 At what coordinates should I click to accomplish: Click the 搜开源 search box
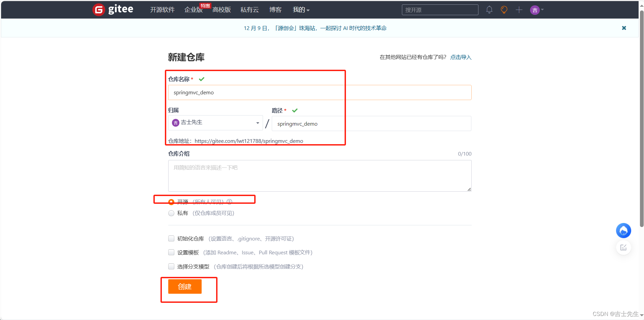tap(440, 10)
